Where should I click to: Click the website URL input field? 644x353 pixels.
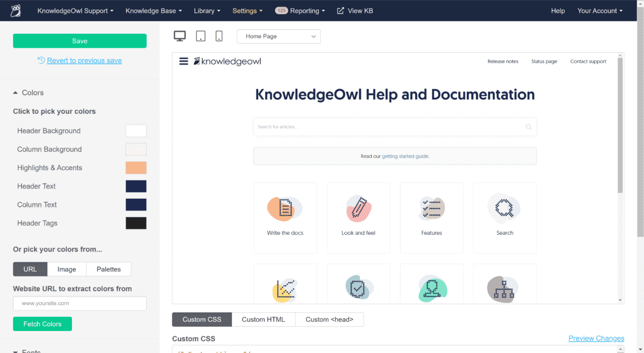[x=79, y=303]
